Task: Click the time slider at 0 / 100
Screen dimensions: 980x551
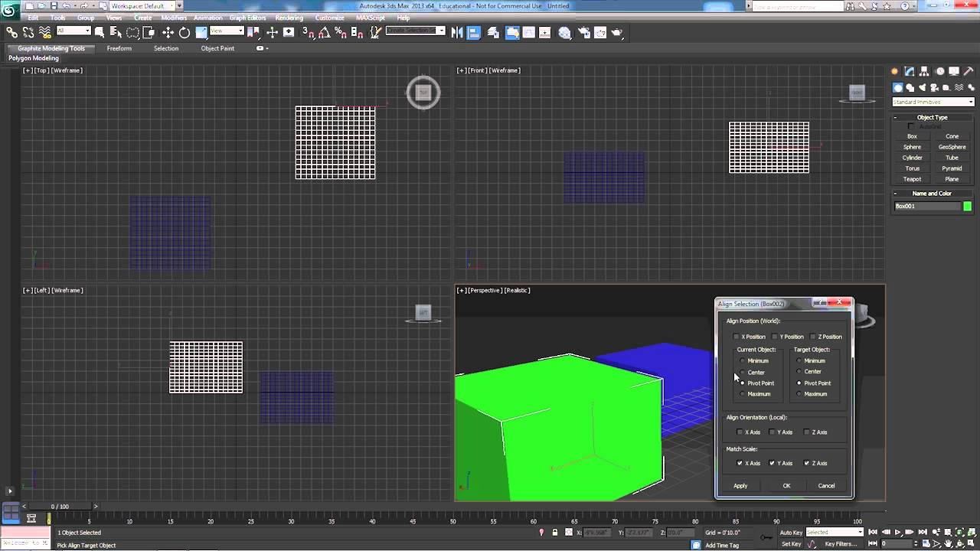Action: 60,507
